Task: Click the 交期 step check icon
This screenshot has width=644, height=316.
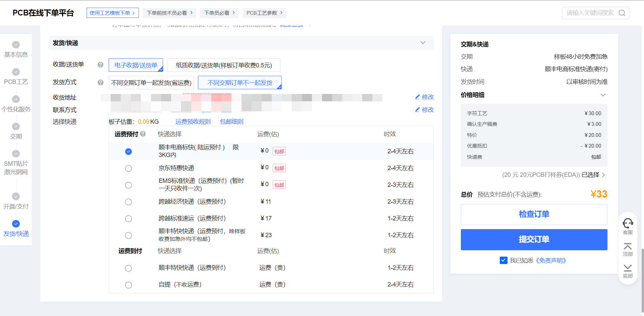Action: pos(16,126)
